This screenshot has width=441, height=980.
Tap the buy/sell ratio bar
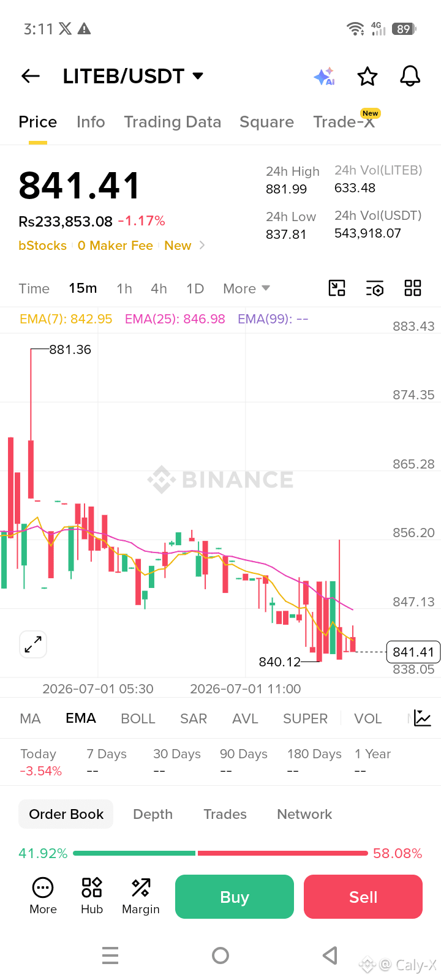(x=221, y=853)
